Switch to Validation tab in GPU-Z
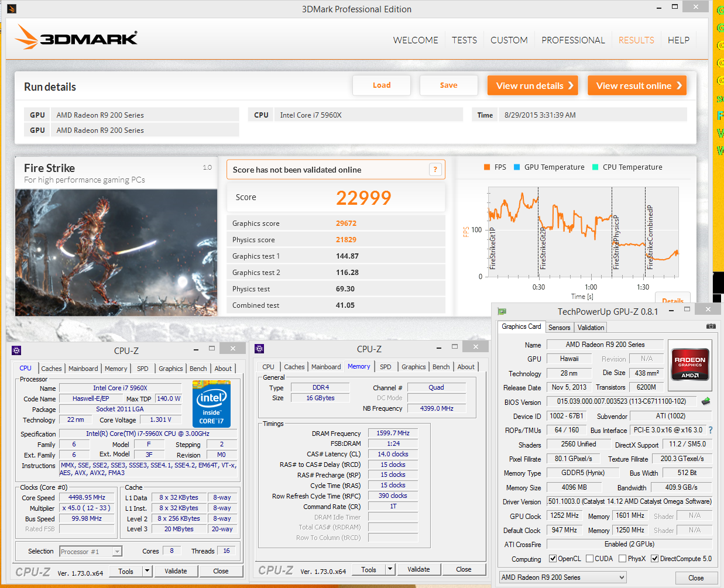The width and height of the screenshot is (724, 588). [x=591, y=328]
